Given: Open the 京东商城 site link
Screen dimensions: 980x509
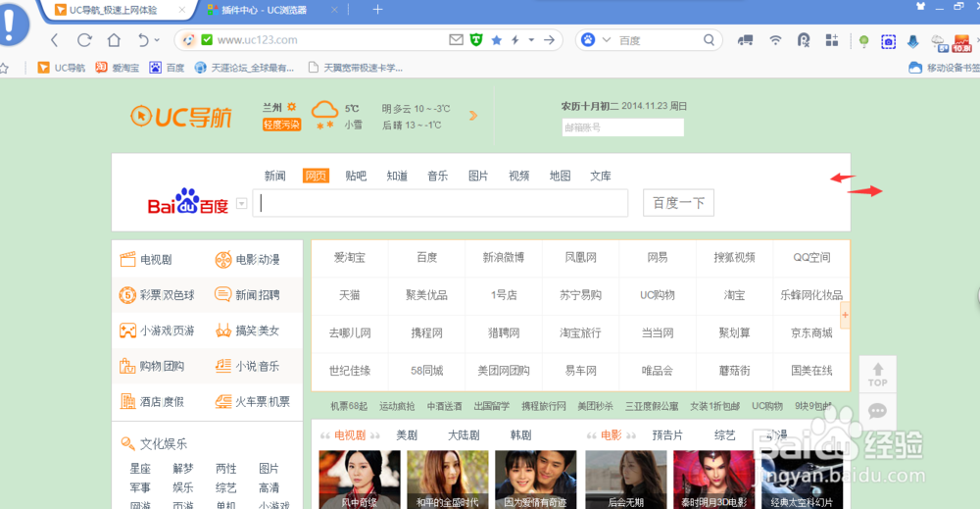Looking at the screenshot, I should [811, 333].
